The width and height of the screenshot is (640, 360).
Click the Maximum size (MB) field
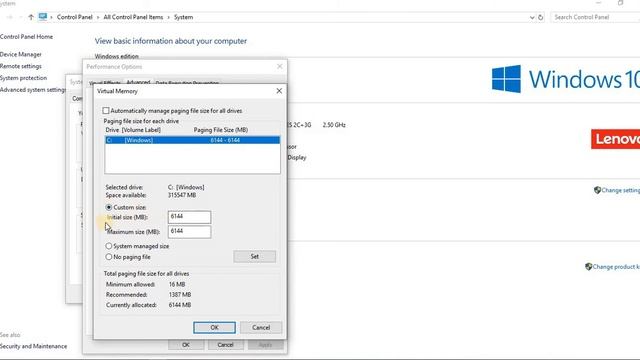tap(189, 232)
